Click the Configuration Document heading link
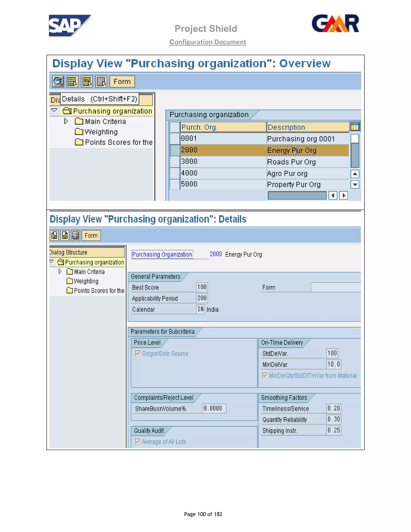This screenshot has width=411, height=532. (208, 42)
